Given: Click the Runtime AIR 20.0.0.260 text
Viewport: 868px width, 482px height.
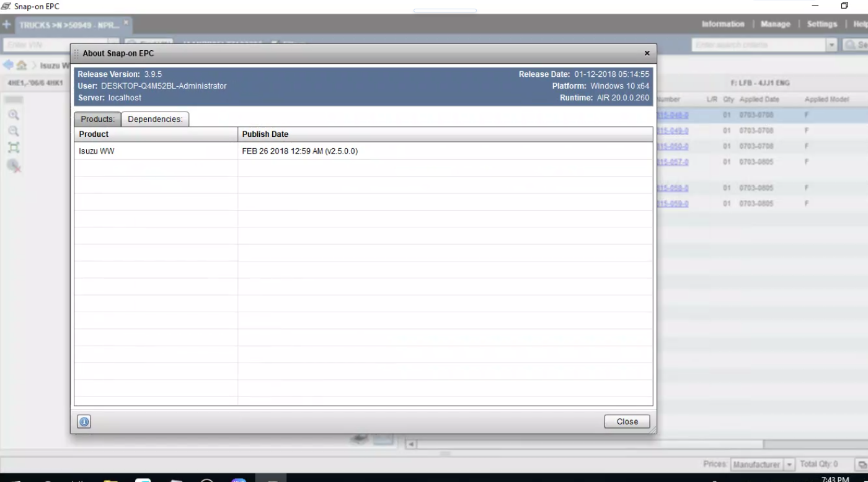Looking at the screenshot, I should coord(604,98).
